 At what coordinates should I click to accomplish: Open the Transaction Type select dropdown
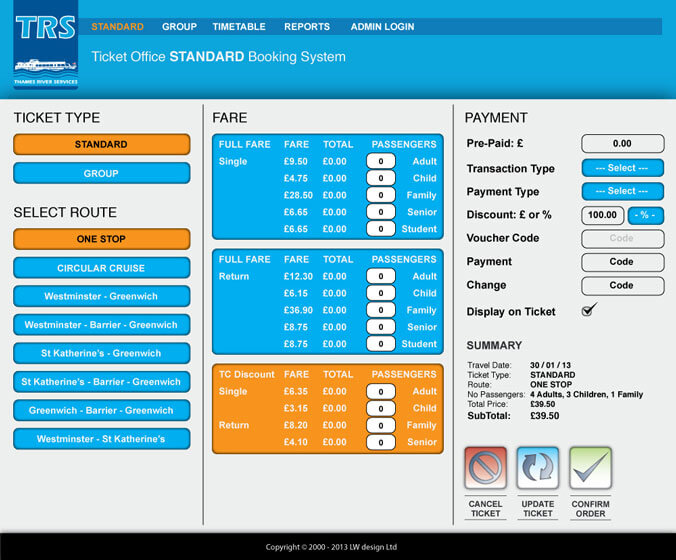click(622, 168)
